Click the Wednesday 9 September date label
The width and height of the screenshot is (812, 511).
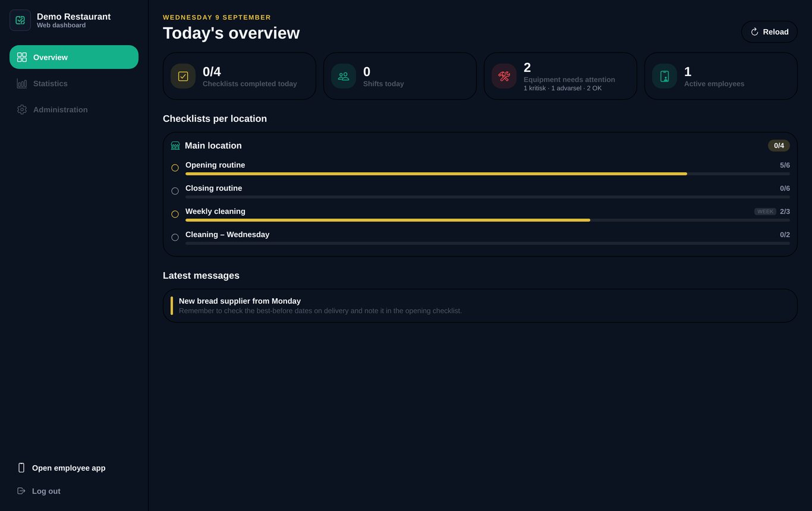click(217, 17)
